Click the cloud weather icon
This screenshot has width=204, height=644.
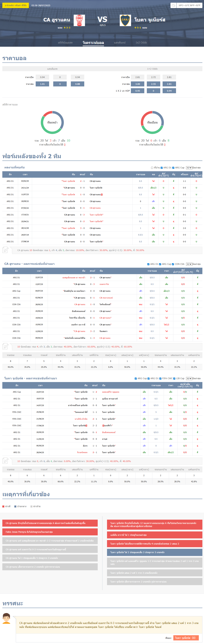tap(173, 5)
